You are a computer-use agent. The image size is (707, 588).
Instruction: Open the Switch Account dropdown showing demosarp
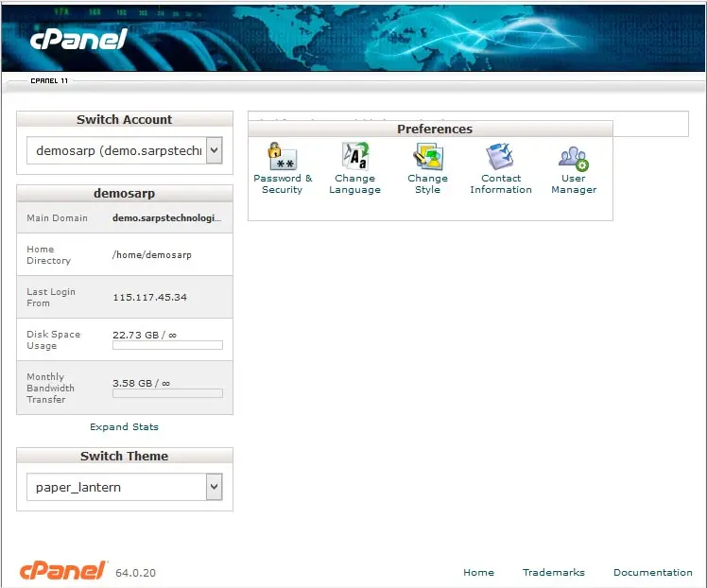point(125,150)
